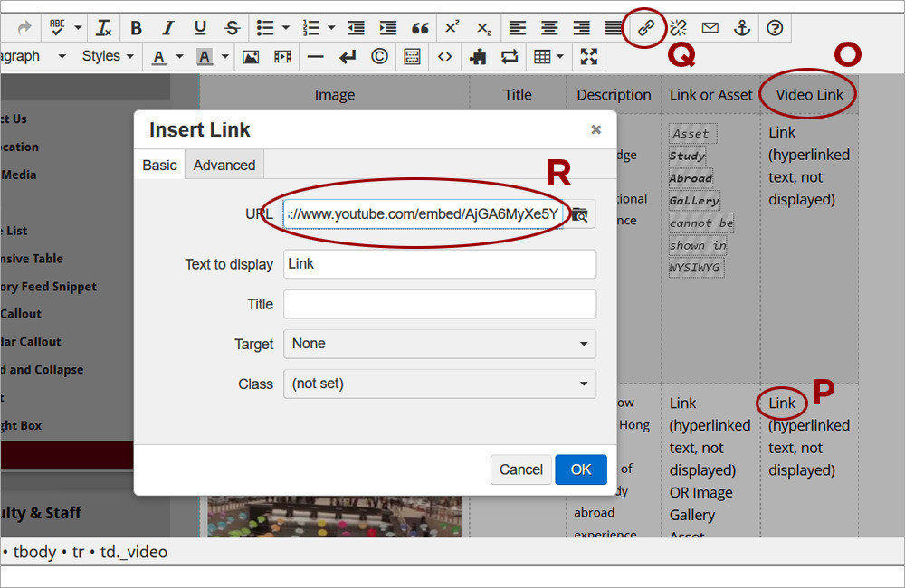Align text right
905x588 pixels.
click(581, 28)
